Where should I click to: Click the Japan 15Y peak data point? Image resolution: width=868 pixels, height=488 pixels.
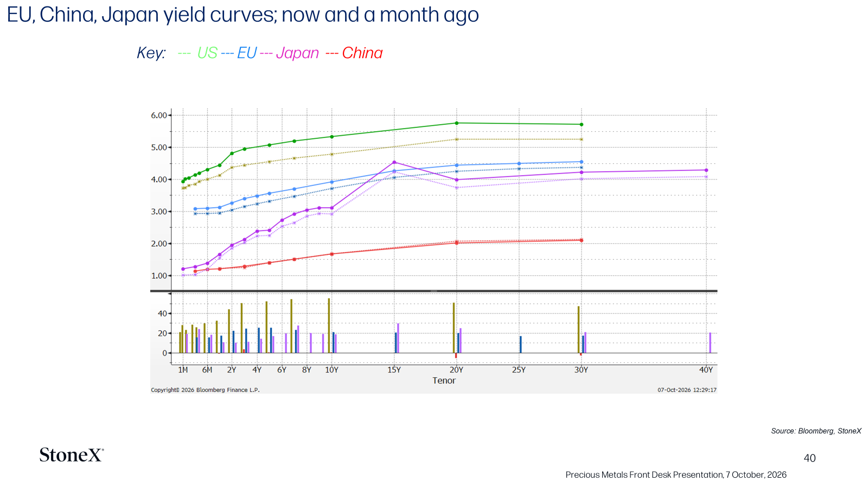(394, 162)
